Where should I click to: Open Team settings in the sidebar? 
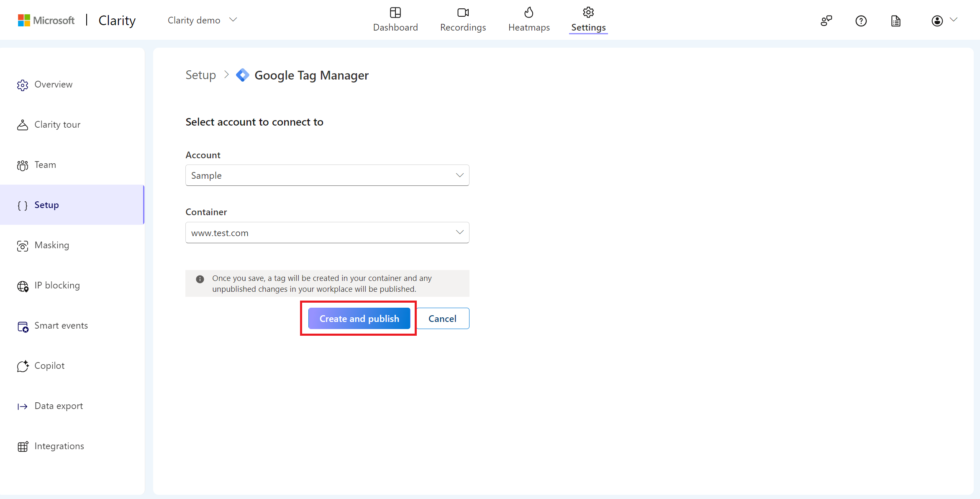72,165
